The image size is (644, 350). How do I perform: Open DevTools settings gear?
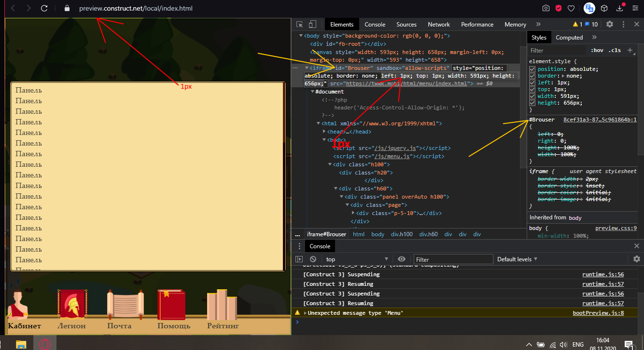click(610, 24)
